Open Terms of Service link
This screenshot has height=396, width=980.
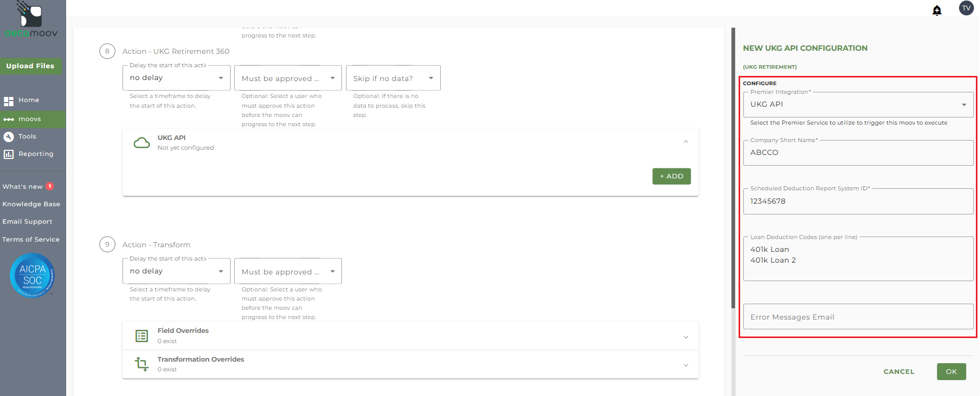pos(31,240)
